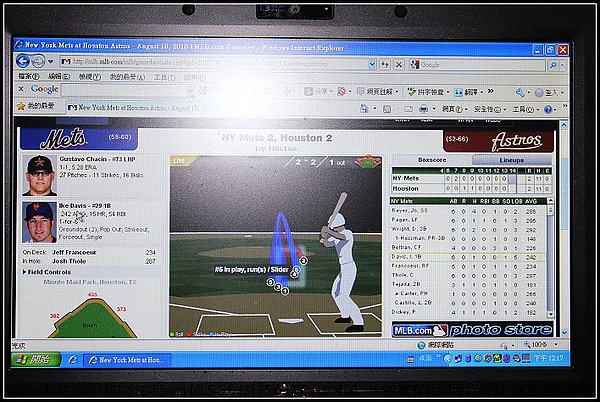Screen dimensions: 600x402
Task: Click the popup blocker icon on Google toolbar
Action: coord(342,91)
